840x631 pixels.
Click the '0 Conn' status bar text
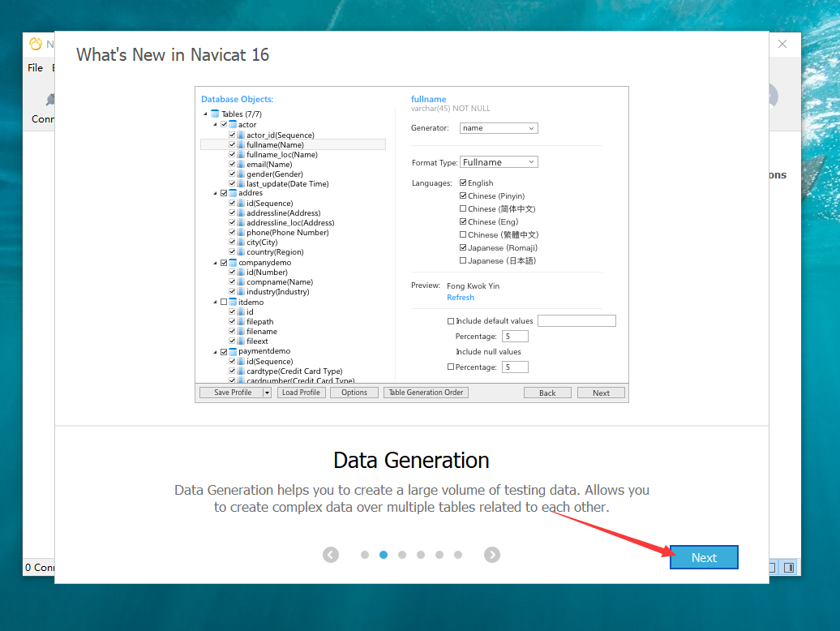[x=40, y=567]
